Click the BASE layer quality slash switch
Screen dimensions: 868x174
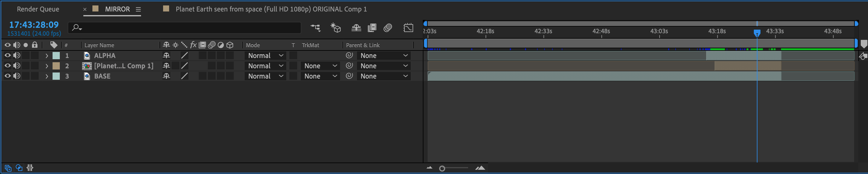pos(184,76)
